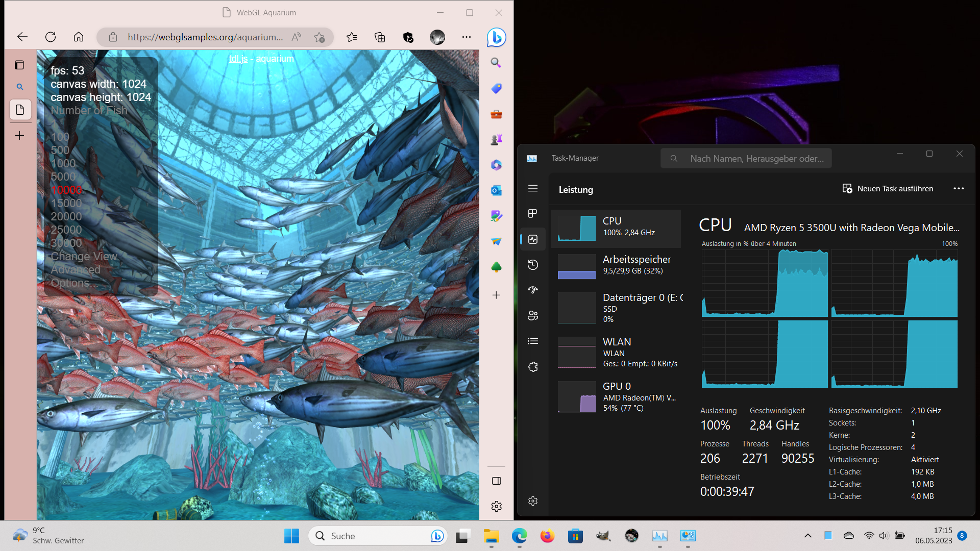Open Users sidebar icon

pos(532,315)
